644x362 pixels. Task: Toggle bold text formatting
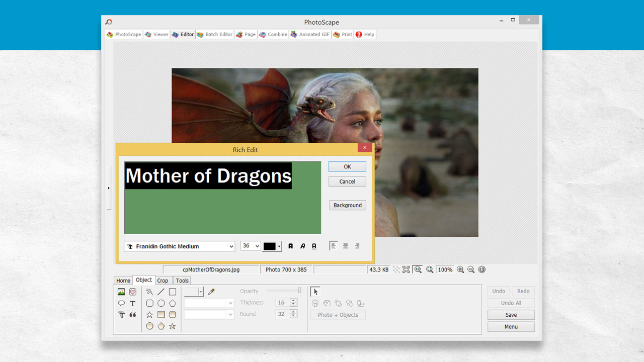291,245
